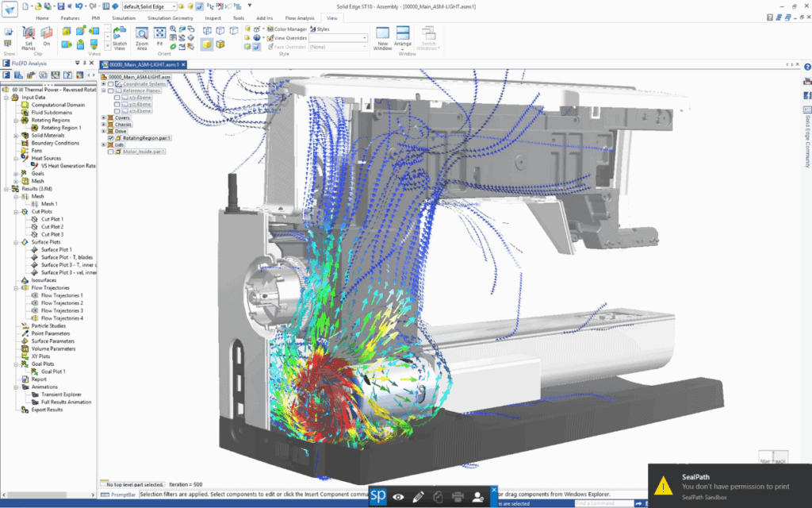Close the SealPath toolbar
Screen dimensions: 812x508
[494, 489]
